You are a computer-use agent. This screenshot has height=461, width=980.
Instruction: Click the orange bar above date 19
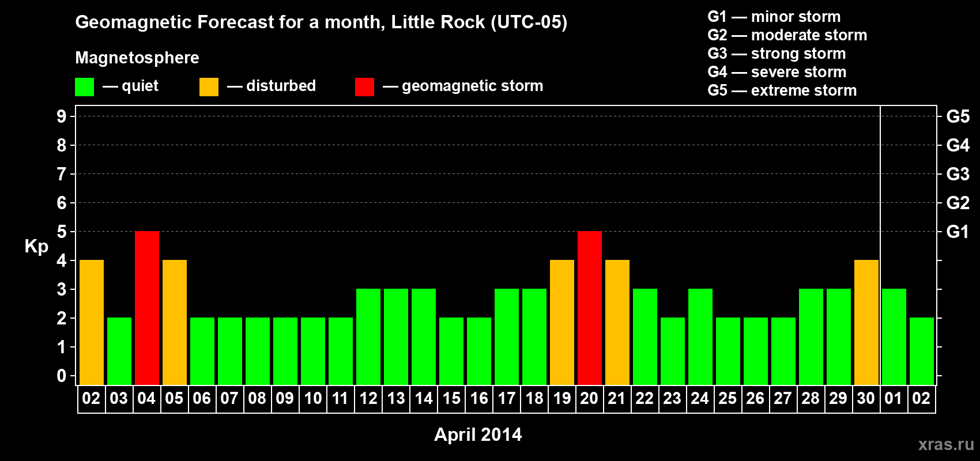click(562, 323)
